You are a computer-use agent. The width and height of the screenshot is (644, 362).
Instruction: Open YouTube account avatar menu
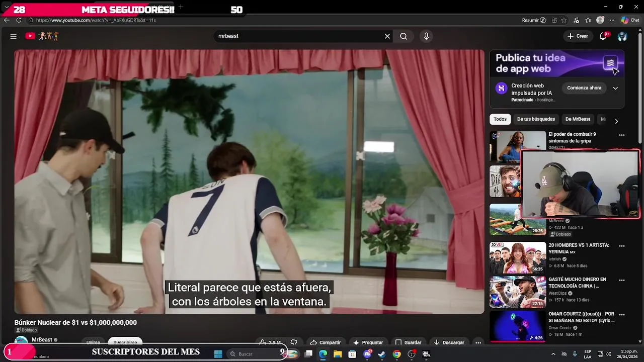pos(622,36)
